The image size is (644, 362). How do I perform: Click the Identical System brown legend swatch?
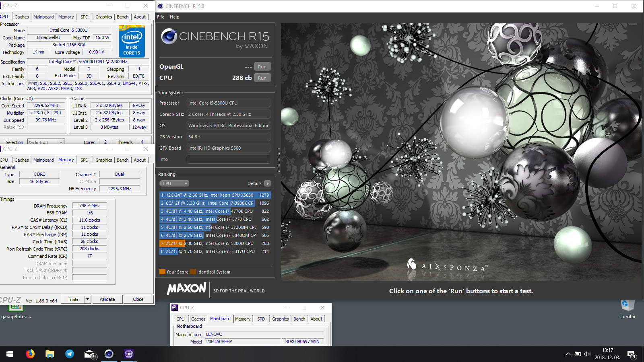coord(193,272)
